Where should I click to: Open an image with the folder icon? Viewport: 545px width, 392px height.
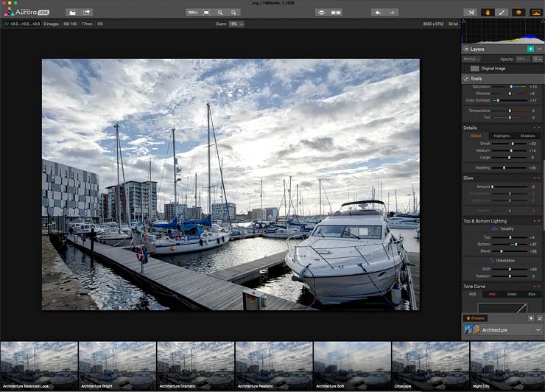pos(72,13)
